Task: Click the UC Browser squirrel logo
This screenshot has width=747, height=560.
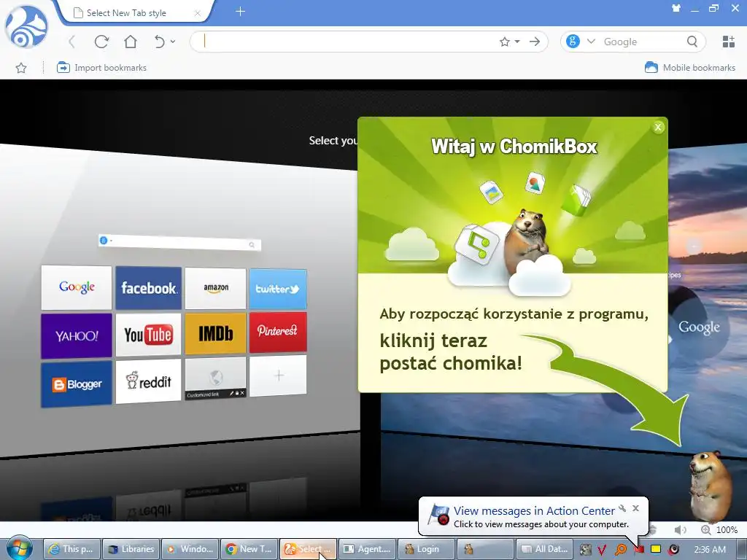Action: click(26, 27)
